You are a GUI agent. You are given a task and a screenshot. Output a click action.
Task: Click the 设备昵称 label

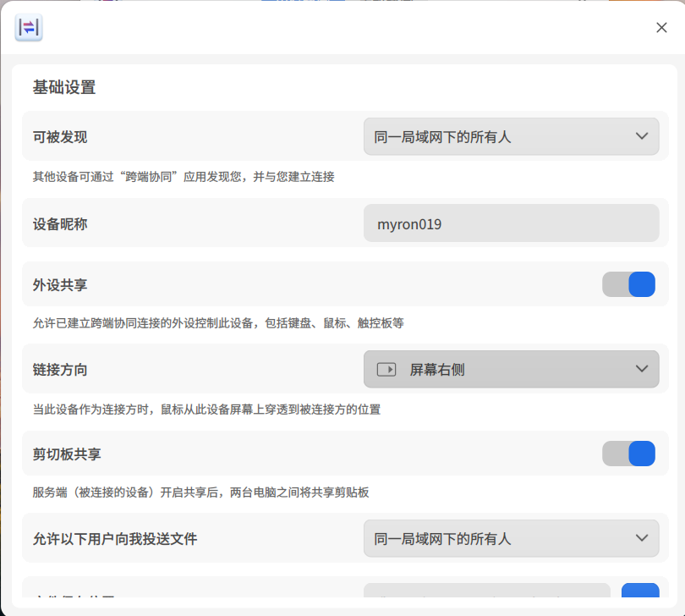[60, 224]
